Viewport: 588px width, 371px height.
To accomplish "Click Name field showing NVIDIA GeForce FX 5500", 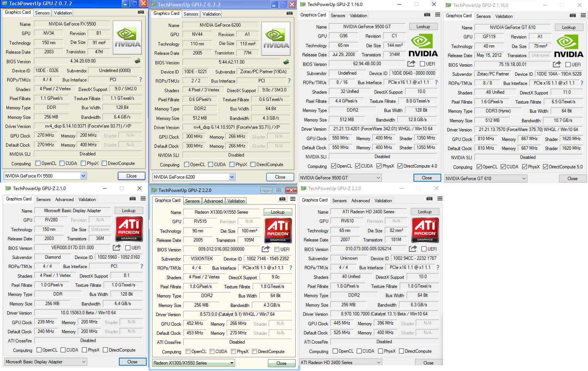I will tap(72, 24).
